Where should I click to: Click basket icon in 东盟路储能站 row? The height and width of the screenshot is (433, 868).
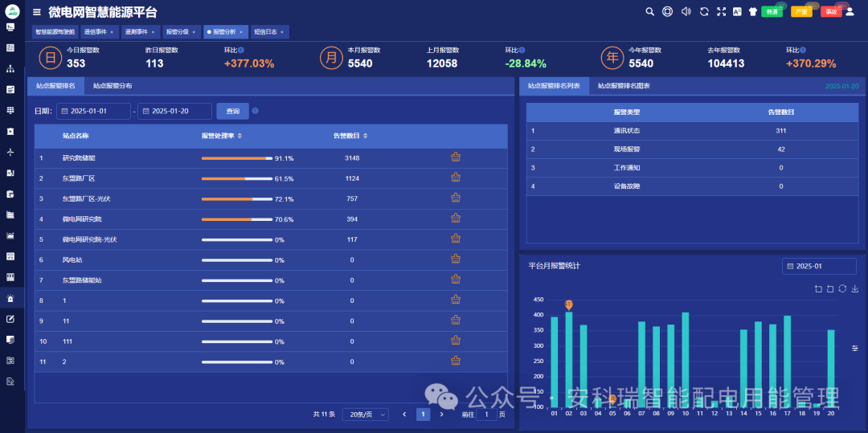(456, 280)
